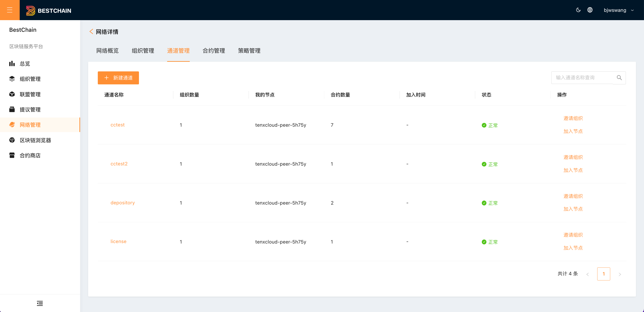Switch to the 组织管理 tab

[x=143, y=51]
